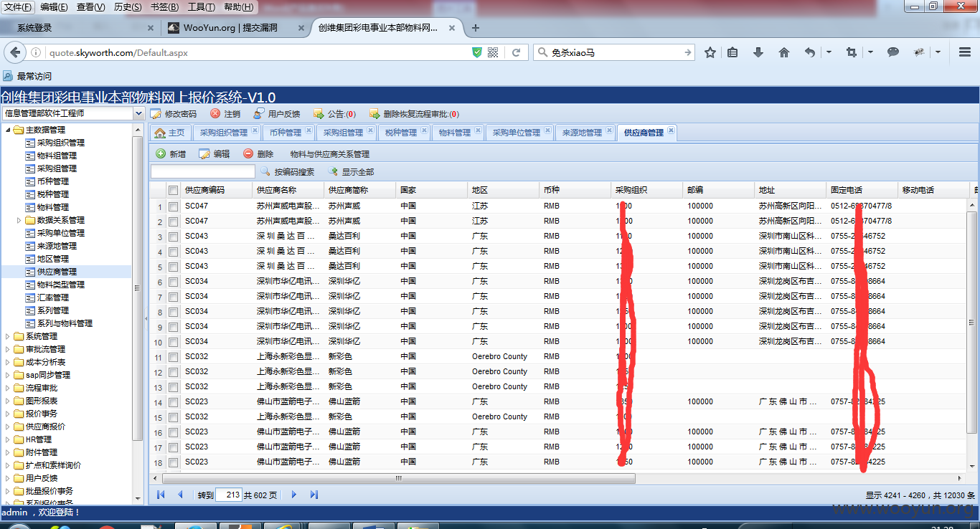The width and height of the screenshot is (980, 529).
Task: Close the 供应商管理 panel tab
Action: point(671,130)
